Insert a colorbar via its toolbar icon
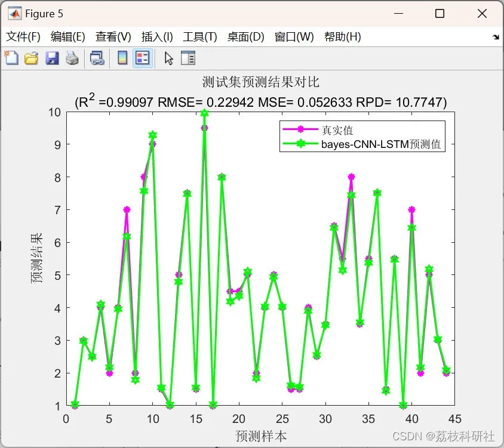The height and width of the screenshot is (448, 504). pyautogui.click(x=122, y=58)
